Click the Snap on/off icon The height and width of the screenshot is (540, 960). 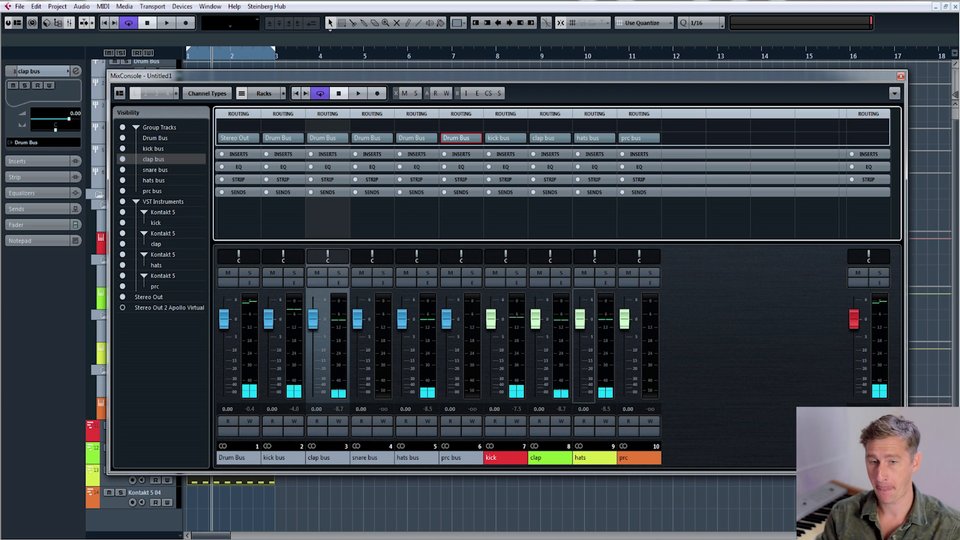(x=561, y=23)
